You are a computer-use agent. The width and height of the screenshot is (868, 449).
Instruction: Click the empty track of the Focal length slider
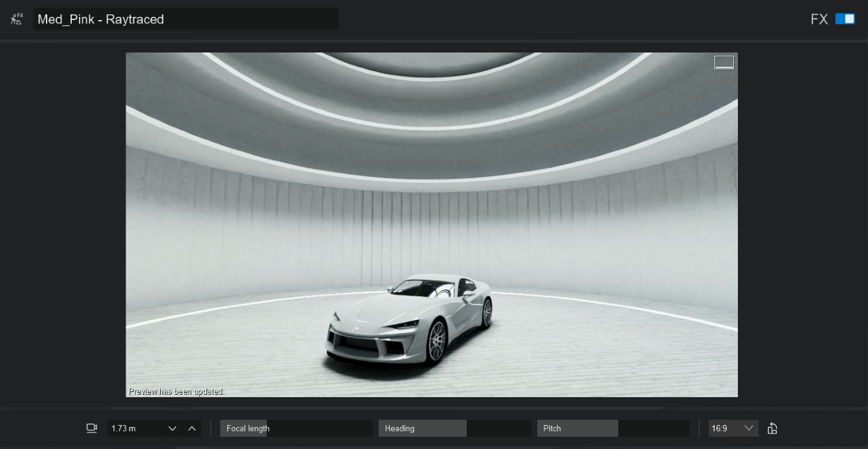pos(320,428)
